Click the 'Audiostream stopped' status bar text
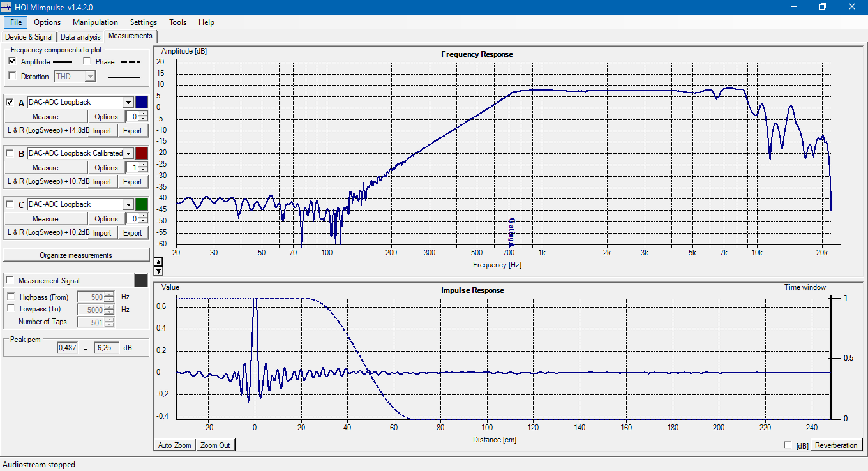868x471 pixels. tap(40, 465)
